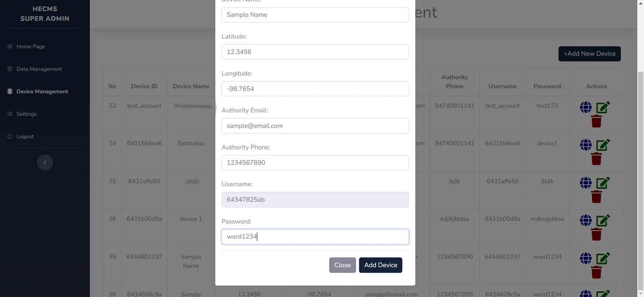Log out using sidebar Logout
This screenshot has height=297, width=644.
click(x=25, y=137)
